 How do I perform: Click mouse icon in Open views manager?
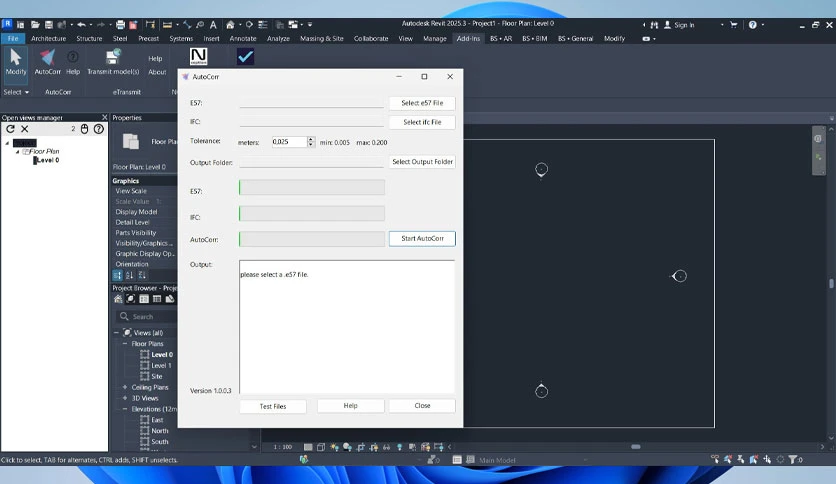[84, 129]
